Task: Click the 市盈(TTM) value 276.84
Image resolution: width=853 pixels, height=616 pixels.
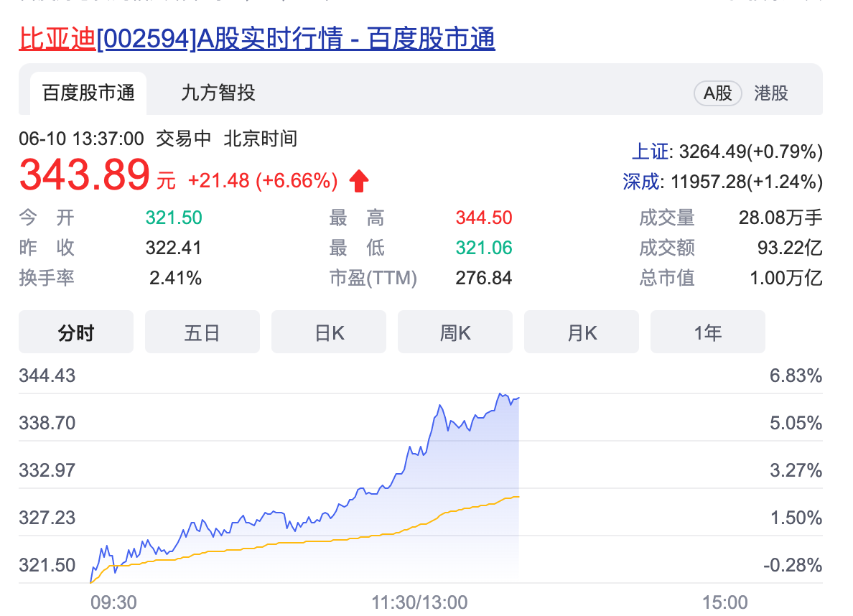Action: 484,278
